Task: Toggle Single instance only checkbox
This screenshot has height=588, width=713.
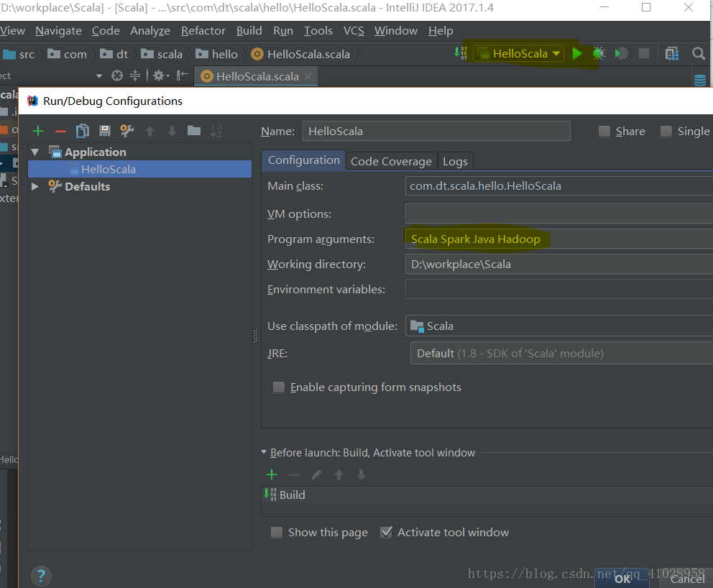Action: (666, 132)
